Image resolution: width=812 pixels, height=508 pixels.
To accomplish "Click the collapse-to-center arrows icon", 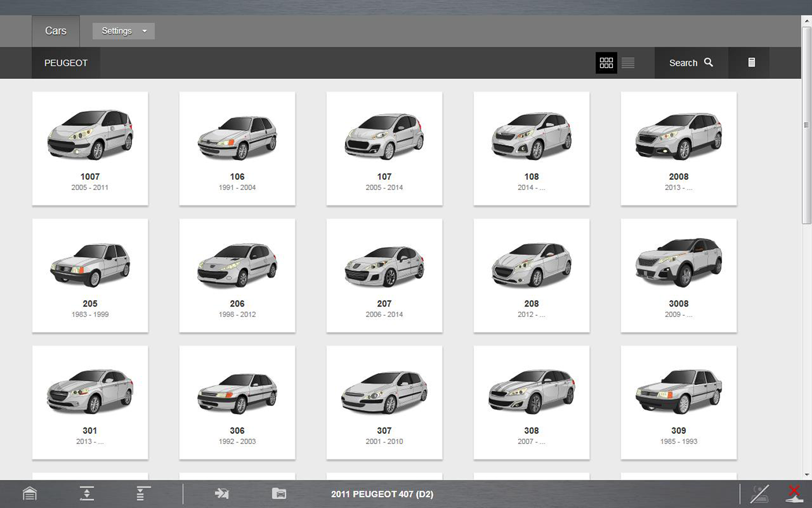I will [x=87, y=493].
